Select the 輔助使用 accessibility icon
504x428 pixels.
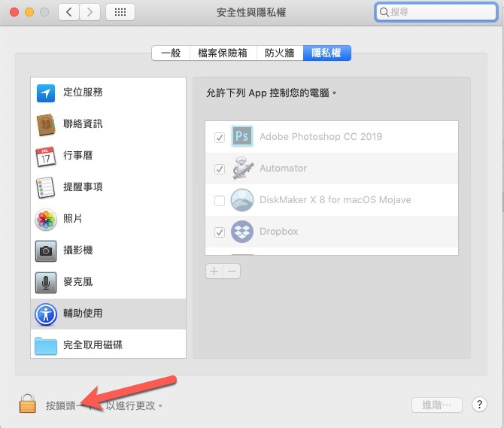[46, 314]
